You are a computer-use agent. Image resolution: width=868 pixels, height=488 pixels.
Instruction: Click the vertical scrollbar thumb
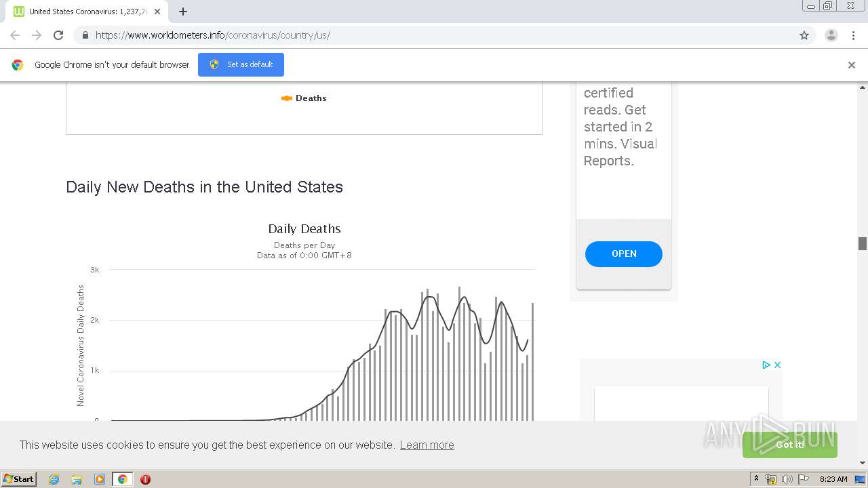click(863, 243)
